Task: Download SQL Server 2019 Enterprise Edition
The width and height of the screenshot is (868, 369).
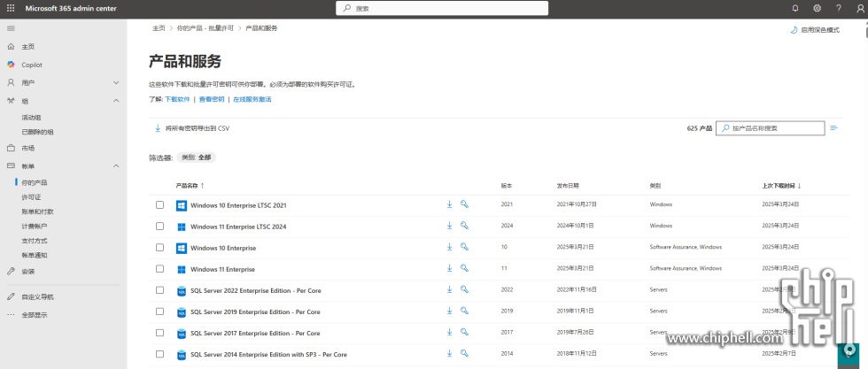Action: (450, 311)
